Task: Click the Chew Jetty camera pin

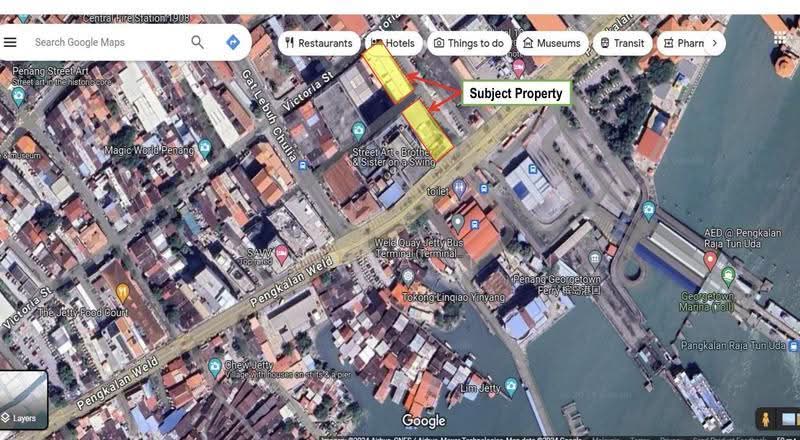Action: point(215,366)
